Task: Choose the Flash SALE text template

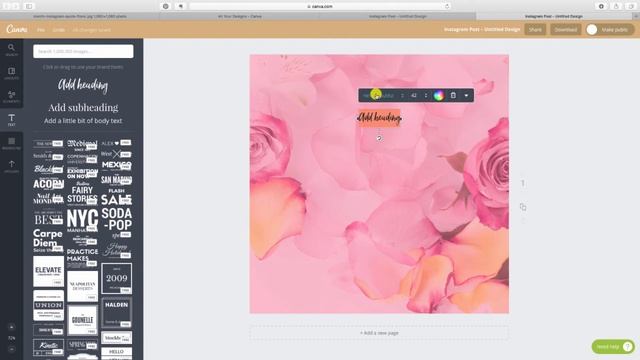Action: (x=116, y=197)
